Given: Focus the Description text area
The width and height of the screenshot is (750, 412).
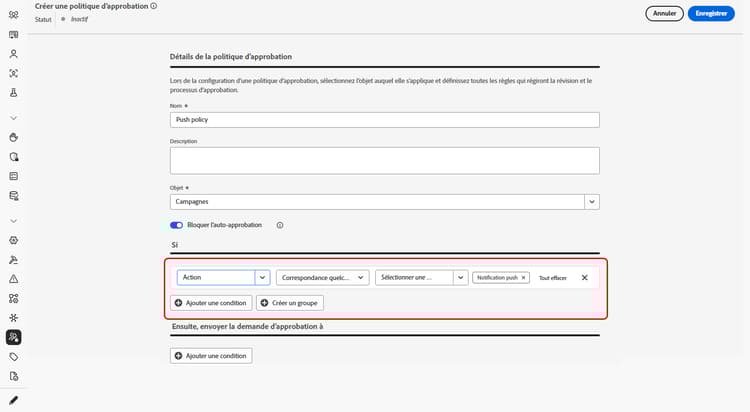Looking at the screenshot, I should coord(385,160).
